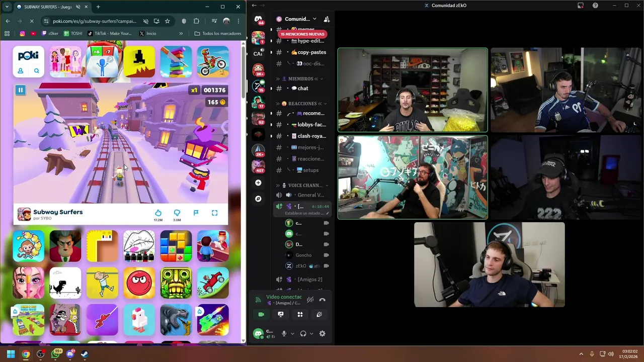Disconnect from voice with hang-up icon

[x=322, y=300]
